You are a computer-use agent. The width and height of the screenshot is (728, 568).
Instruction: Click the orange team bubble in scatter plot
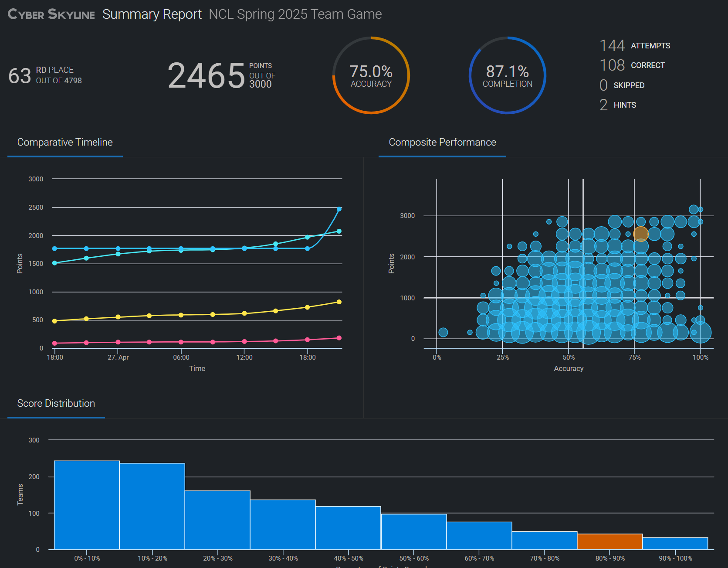pos(641,234)
